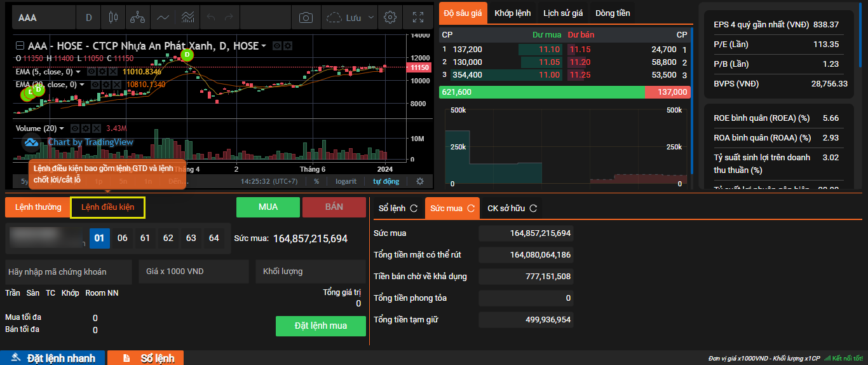This screenshot has height=365, width=868.
Task: Expand the AAA HOSE legend dropdown arrow
Action: click(x=264, y=46)
